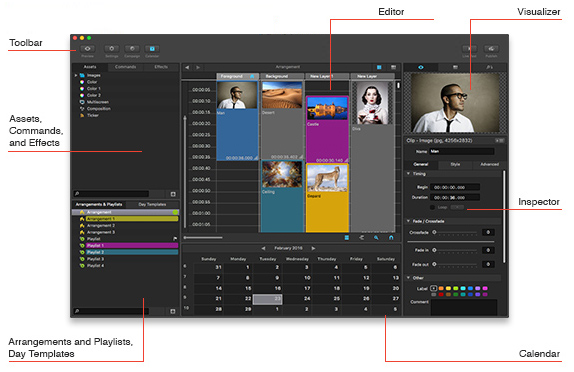The height and width of the screenshot is (372, 574).
Task: Toggle grid view icon in Arrangement header
Action: (379, 67)
